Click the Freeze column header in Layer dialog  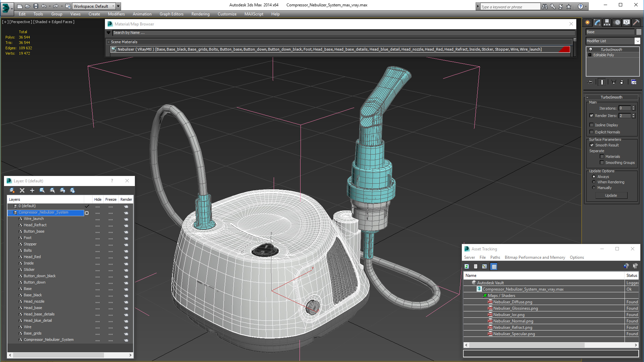pos(111,199)
